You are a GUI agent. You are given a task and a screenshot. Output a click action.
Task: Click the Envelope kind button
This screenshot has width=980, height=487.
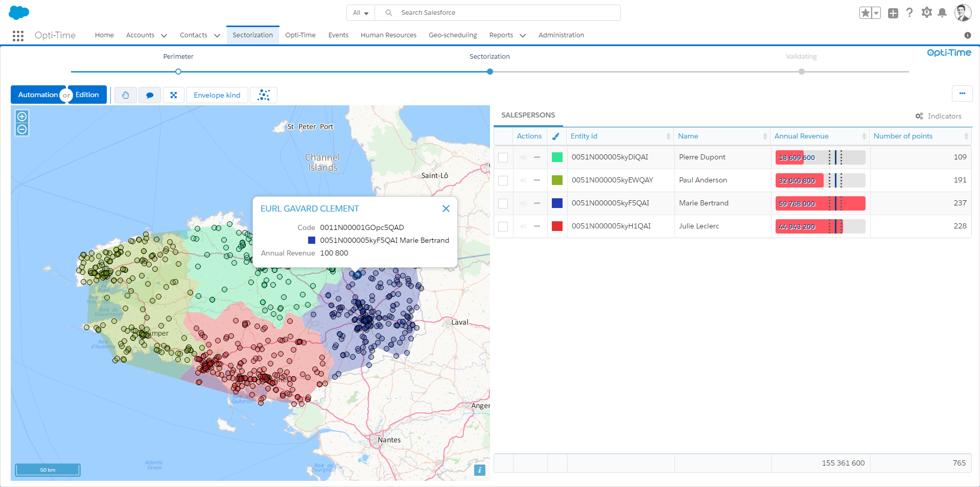(x=217, y=95)
